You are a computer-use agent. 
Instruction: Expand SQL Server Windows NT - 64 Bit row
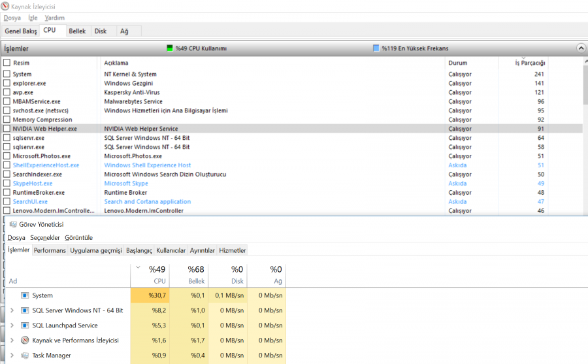click(x=12, y=310)
